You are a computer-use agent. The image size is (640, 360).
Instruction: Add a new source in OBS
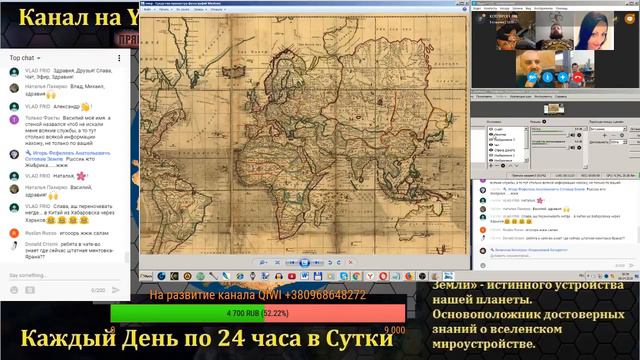tap(491, 166)
